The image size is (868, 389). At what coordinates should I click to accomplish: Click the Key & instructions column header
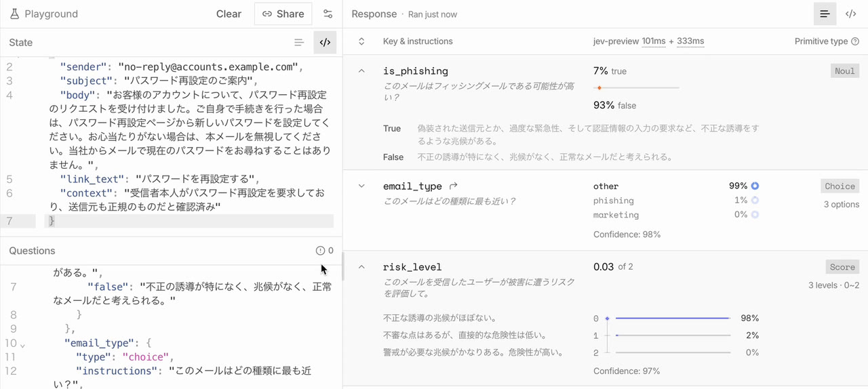(418, 41)
